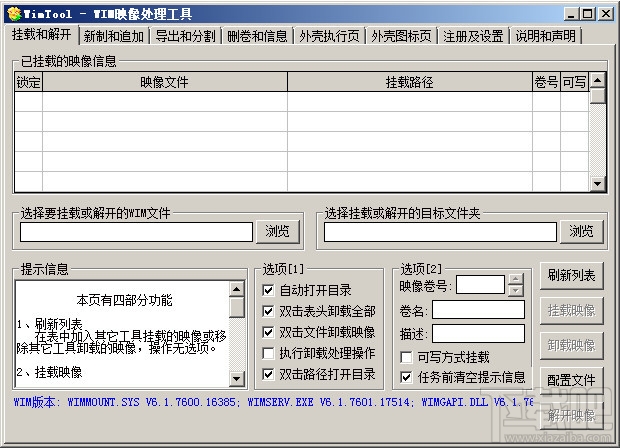Switch to the 挂载和解开 tab
This screenshot has height=448, width=620.
[x=42, y=35]
